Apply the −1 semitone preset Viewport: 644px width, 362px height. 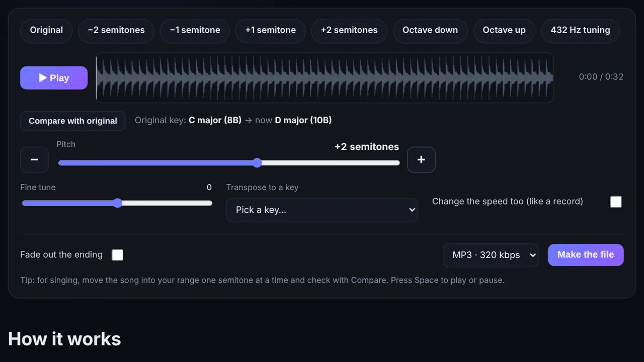(195, 30)
